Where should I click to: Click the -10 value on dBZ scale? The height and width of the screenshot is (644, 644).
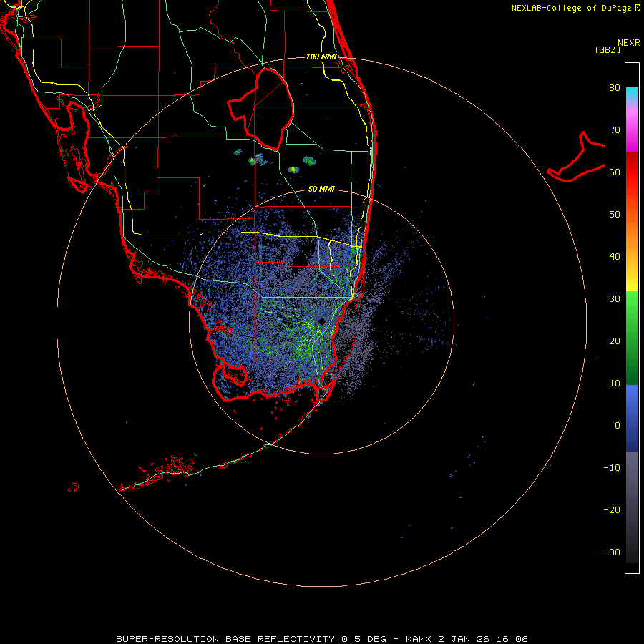click(x=612, y=468)
